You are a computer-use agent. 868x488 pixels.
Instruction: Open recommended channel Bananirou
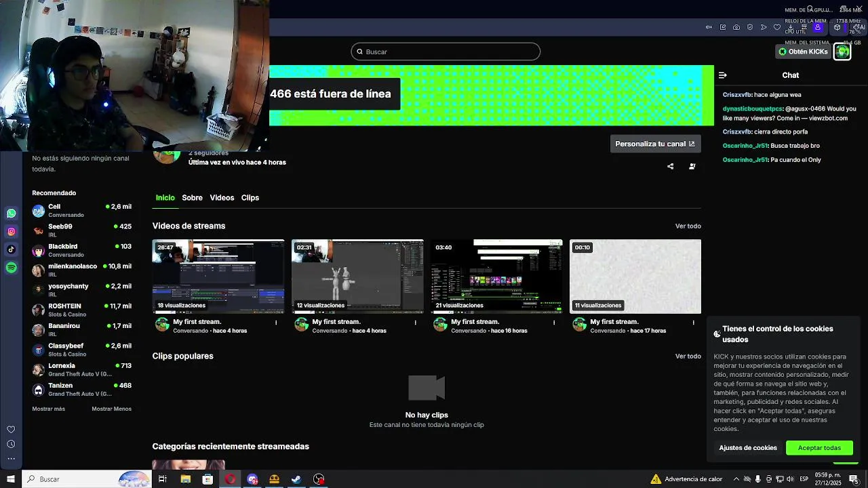point(81,330)
